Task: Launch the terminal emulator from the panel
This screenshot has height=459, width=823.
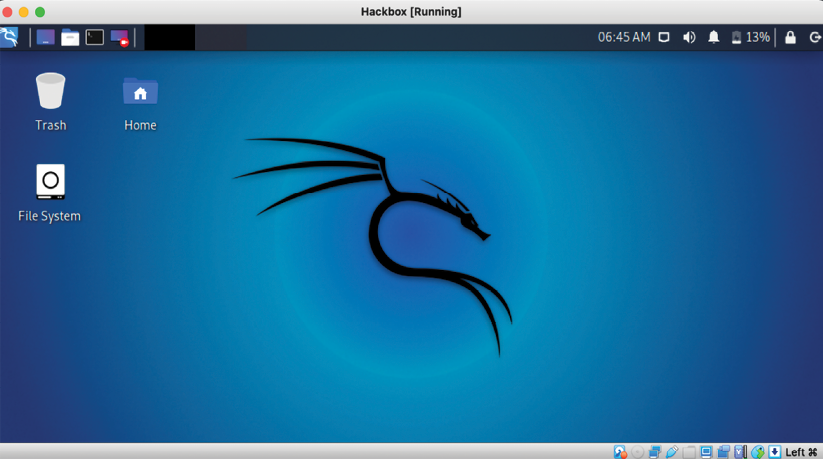Action: coord(94,37)
